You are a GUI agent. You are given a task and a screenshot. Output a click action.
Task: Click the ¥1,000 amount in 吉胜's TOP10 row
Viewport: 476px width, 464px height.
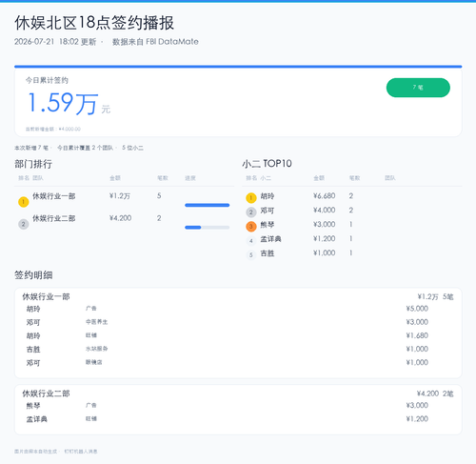324,252
